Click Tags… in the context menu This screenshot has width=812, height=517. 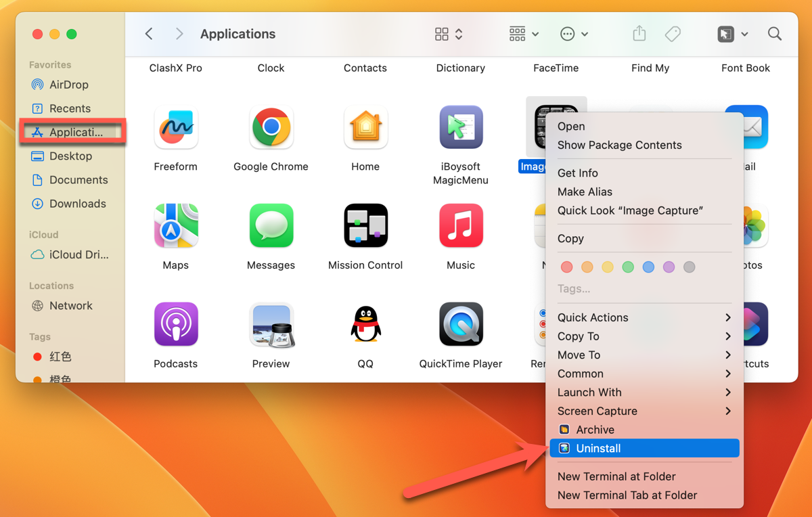(574, 289)
